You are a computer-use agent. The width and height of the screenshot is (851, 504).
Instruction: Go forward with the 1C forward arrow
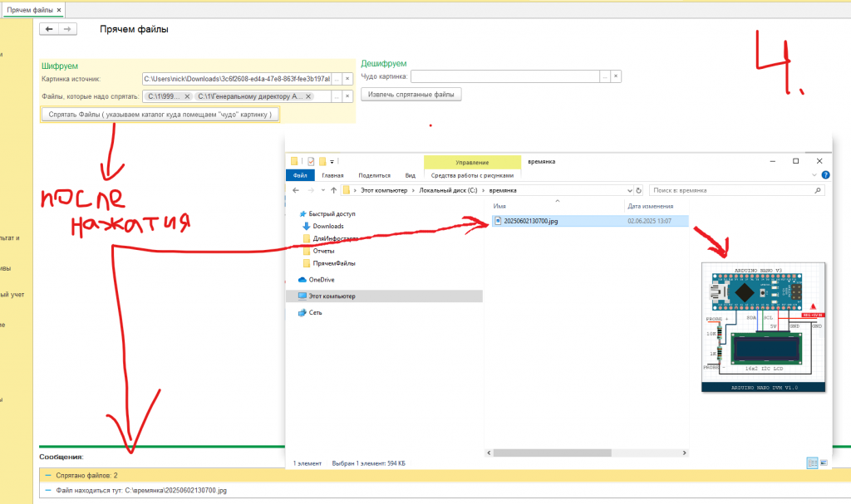click(67, 29)
